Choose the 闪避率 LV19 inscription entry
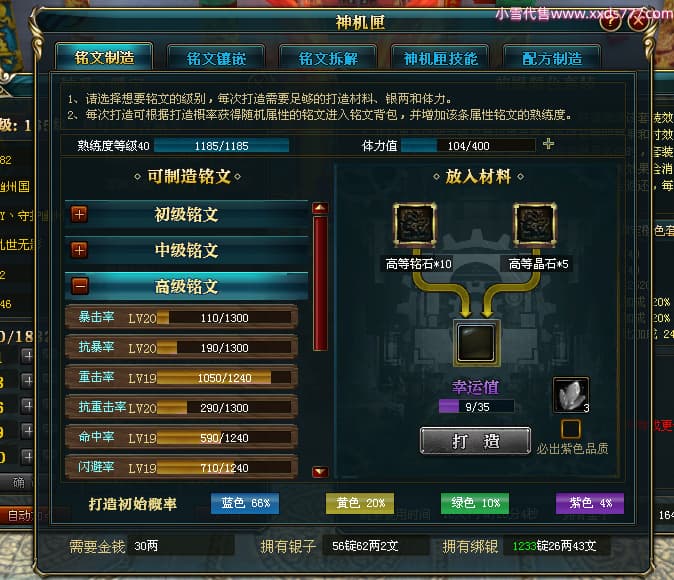Viewport: 674px width, 580px height. pos(181,467)
